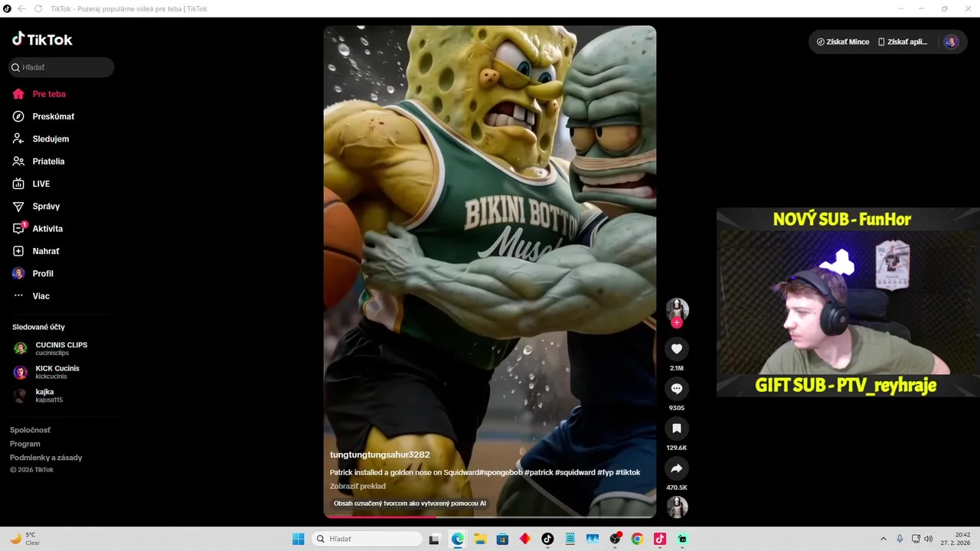Screen dimensions: 980x551
Task: Open the LIVE section
Action: tap(31, 184)
